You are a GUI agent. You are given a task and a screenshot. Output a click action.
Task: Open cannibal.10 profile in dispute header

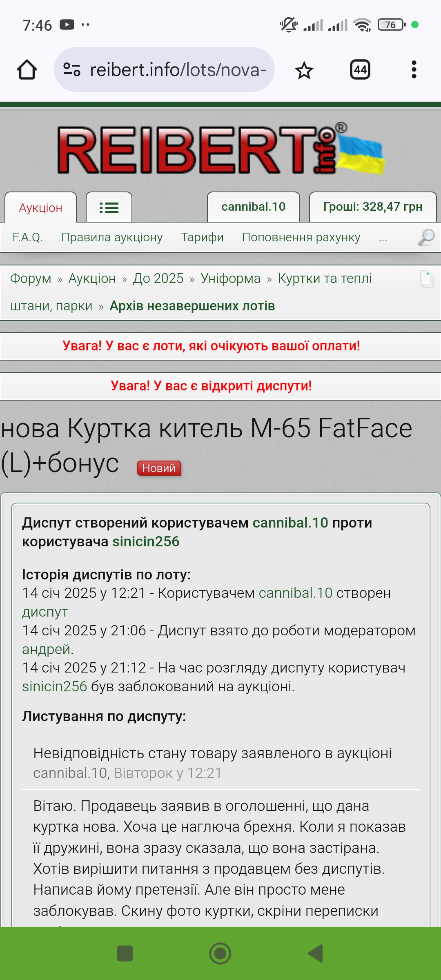pos(290,523)
